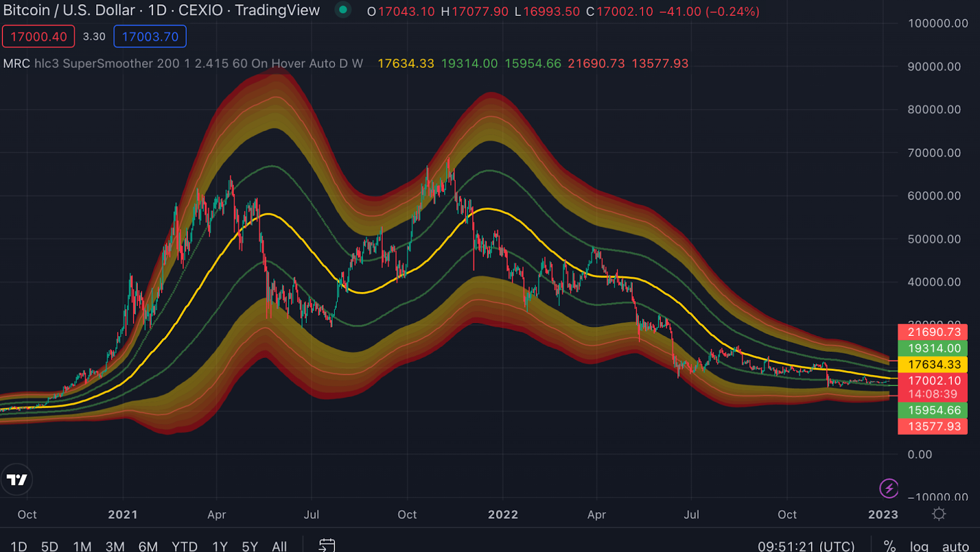980x552 pixels.
Task: Click the TradingView logo icon
Action: 17,480
